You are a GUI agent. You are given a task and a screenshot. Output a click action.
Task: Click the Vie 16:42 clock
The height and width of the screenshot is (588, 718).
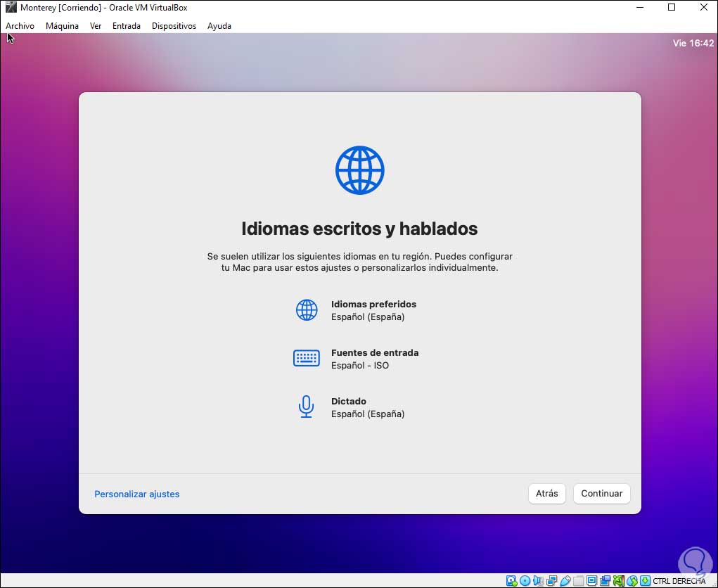point(693,43)
